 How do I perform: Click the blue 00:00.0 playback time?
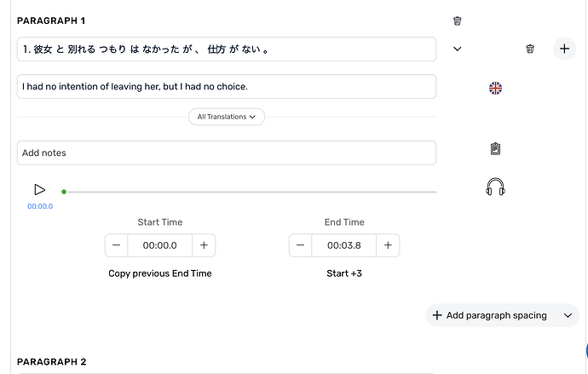point(40,206)
